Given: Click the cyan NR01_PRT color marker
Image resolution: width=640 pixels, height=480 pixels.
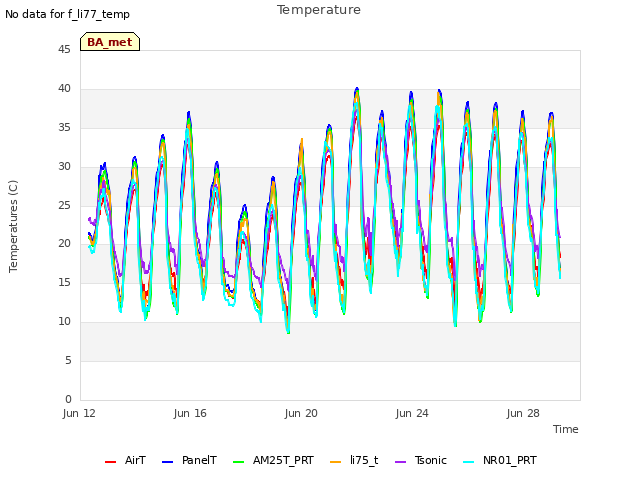Looking at the screenshot, I should [x=469, y=462].
